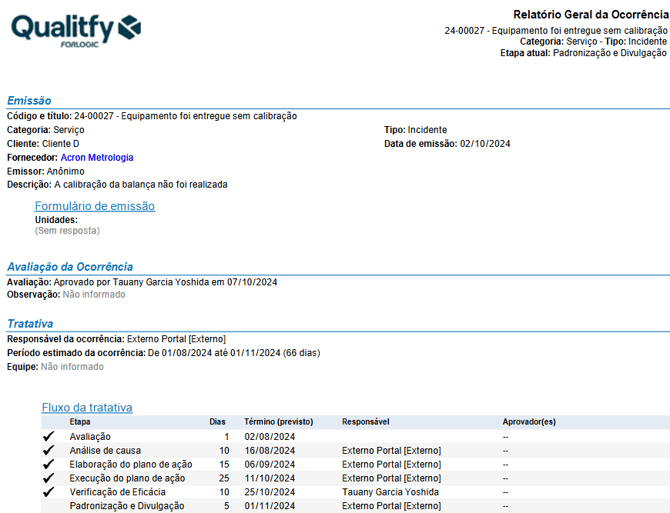Open the Acron Metrologia supplier link

[x=97, y=158]
